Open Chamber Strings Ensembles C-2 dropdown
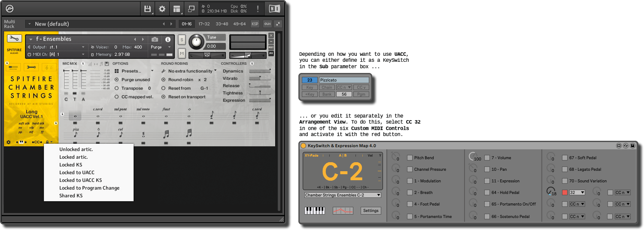Viewport: 644px width, 230px height. pyautogui.click(x=343, y=195)
